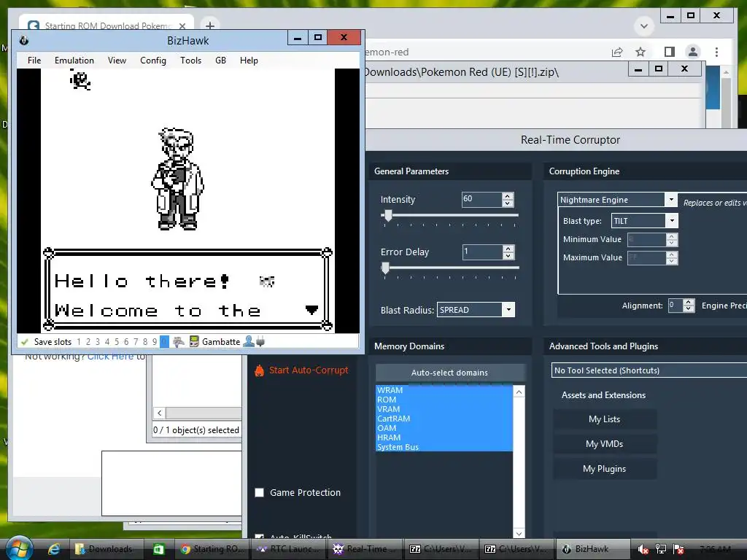Click the Chrome new tab plus button
Viewport: 747px width, 560px height.
pos(209,26)
